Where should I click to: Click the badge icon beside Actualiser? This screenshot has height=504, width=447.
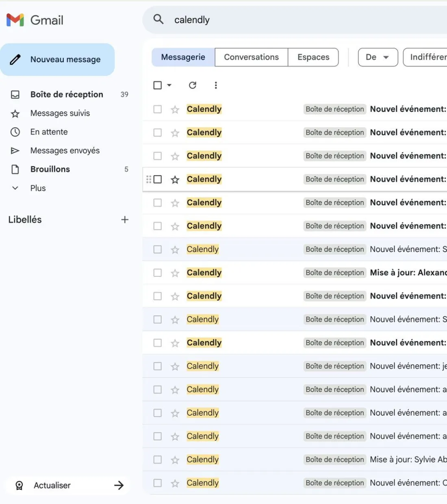[x=19, y=485]
